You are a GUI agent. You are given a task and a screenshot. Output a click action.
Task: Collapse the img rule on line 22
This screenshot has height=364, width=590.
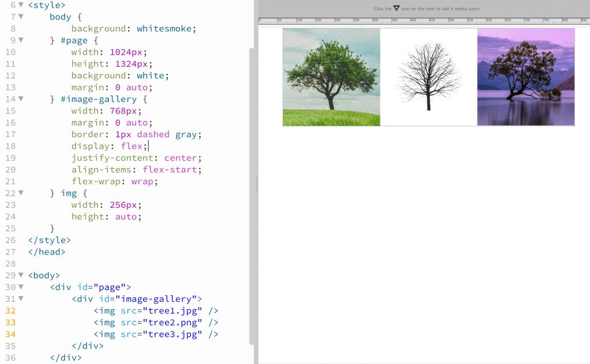pos(21,192)
